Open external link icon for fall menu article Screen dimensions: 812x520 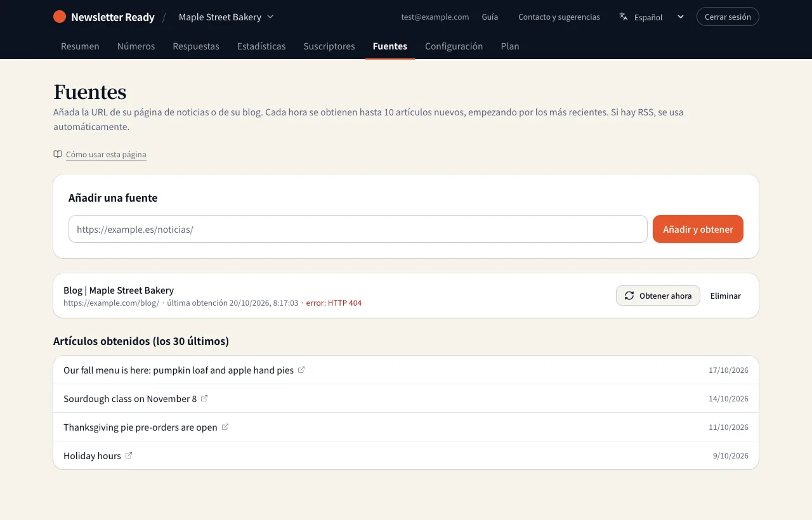(301, 370)
